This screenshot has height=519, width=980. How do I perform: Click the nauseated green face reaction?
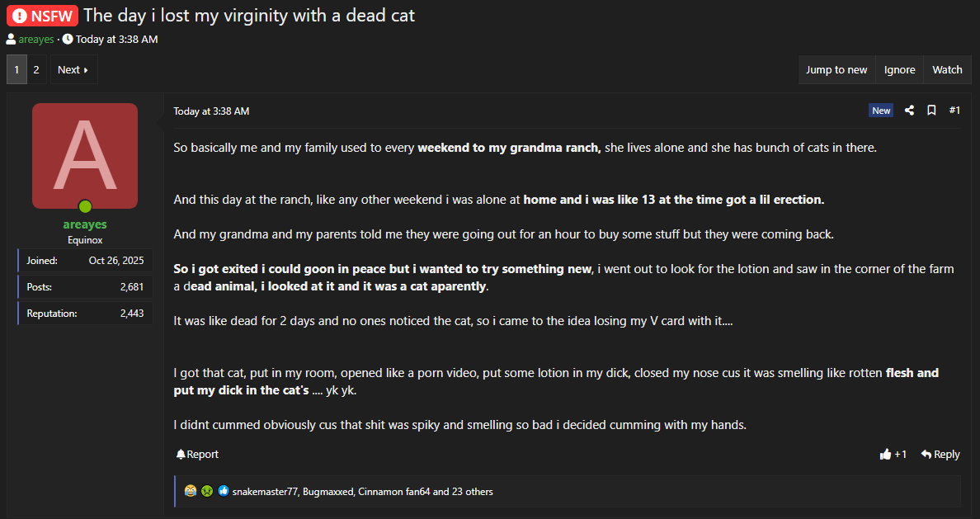coord(207,492)
